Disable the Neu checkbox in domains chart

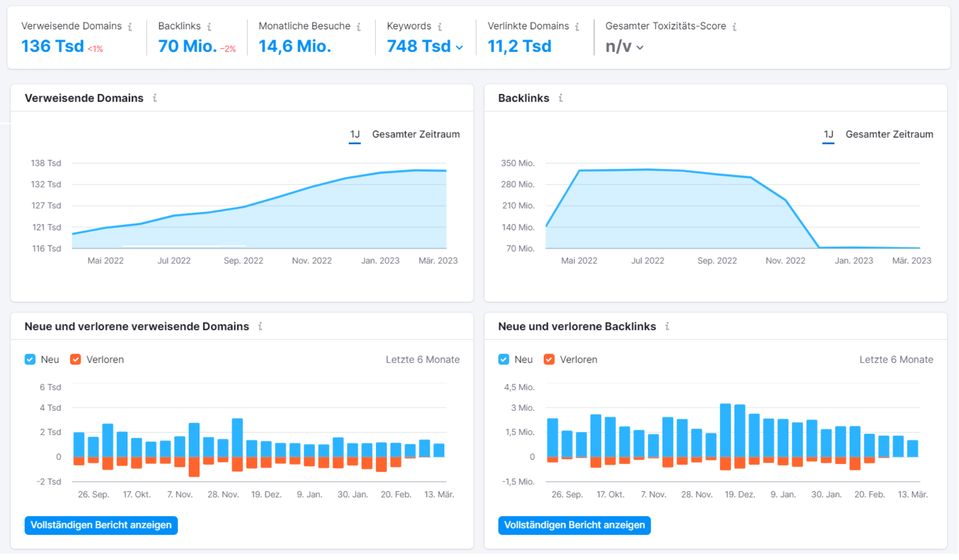click(30, 359)
